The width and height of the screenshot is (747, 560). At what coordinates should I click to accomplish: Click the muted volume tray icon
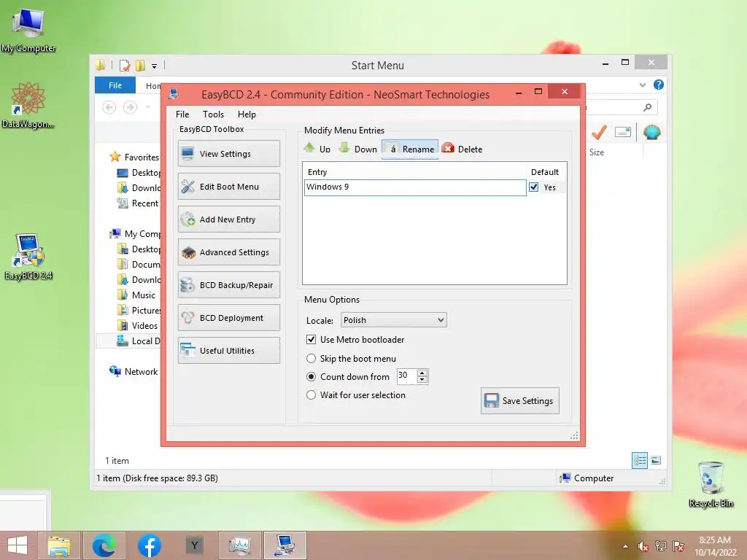pos(643,546)
